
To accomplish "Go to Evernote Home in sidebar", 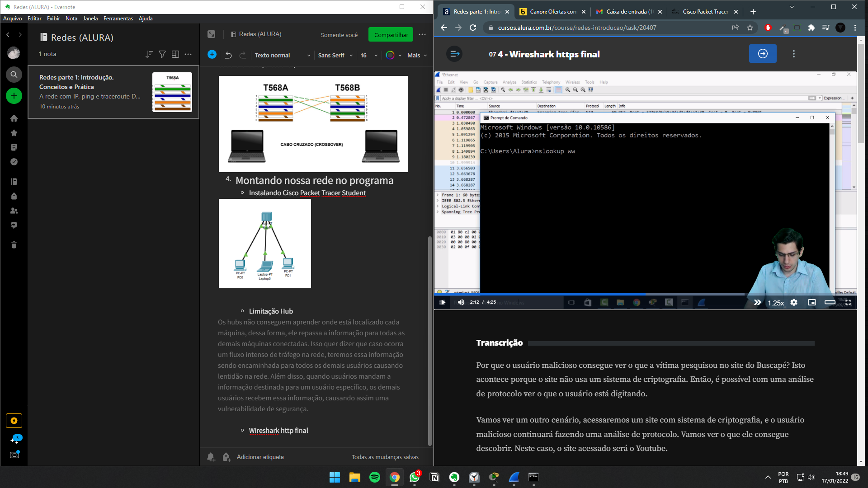I will pyautogui.click(x=14, y=118).
